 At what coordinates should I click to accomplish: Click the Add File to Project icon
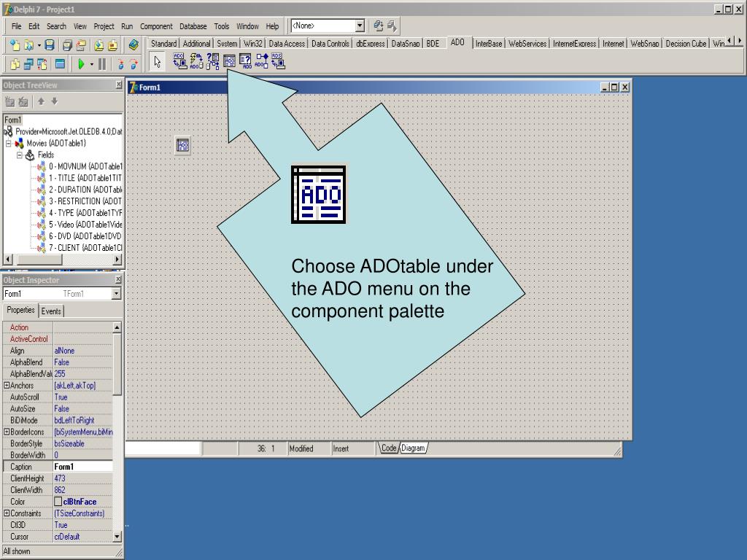(98, 45)
